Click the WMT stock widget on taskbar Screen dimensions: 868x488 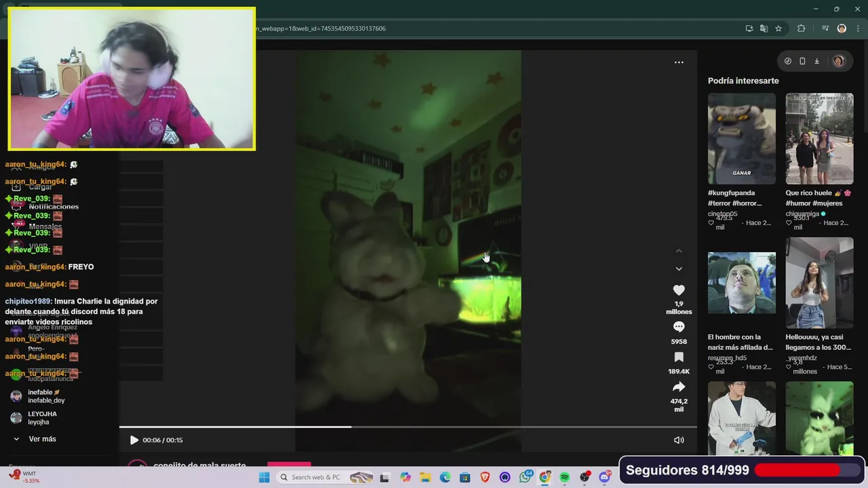pyautogui.click(x=24, y=477)
